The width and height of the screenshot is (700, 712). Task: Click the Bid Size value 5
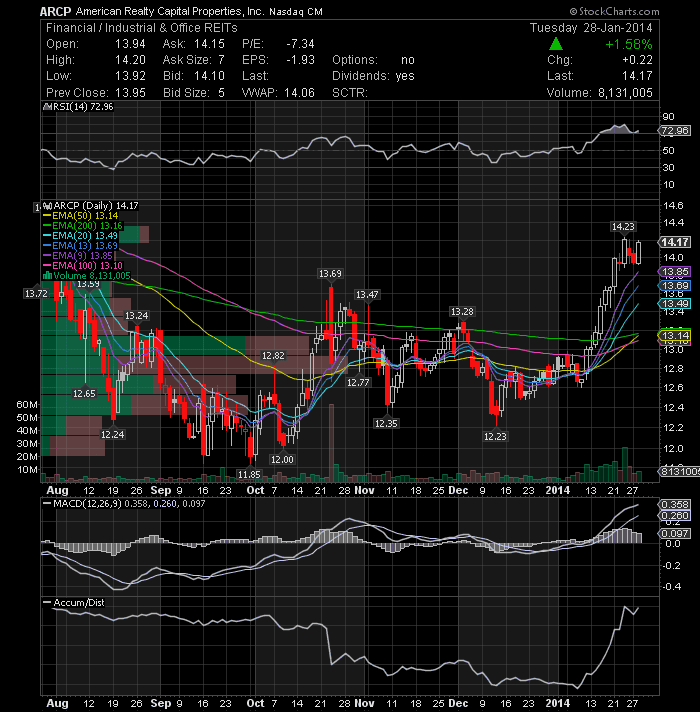tap(221, 93)
